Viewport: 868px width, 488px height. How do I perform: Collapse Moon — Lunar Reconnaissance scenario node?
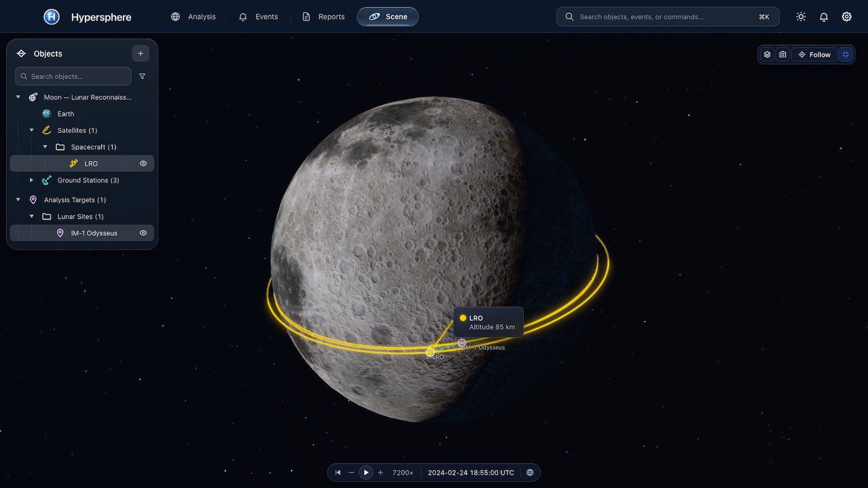point(18,97)
